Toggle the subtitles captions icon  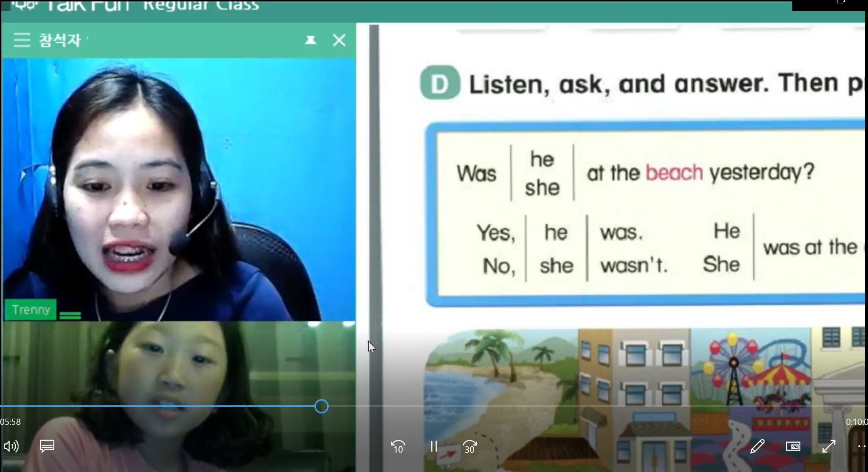(47, 446)
